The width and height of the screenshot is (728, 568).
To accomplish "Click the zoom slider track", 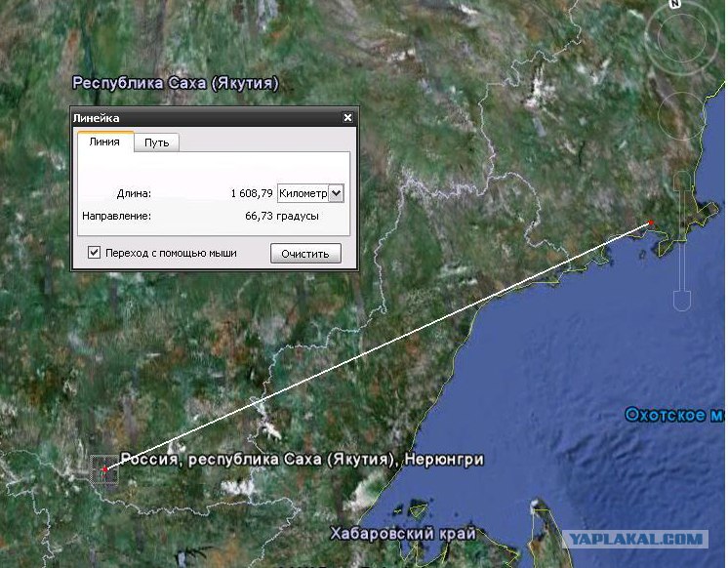I will [x=682, y=241].
